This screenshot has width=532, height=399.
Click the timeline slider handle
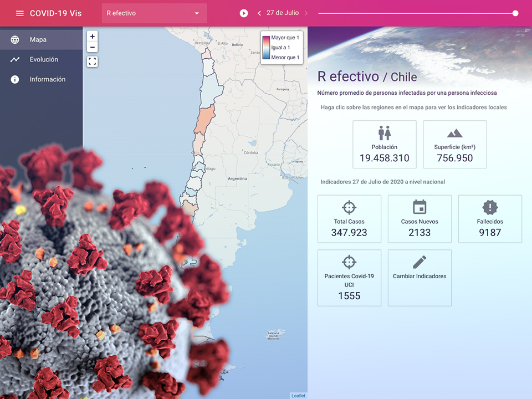(515, 13)
